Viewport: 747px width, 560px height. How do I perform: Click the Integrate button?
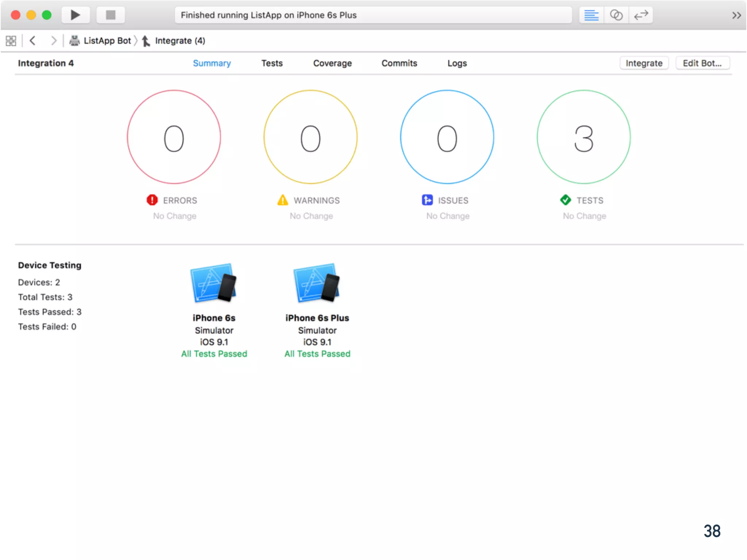click(x=644, y=63)
